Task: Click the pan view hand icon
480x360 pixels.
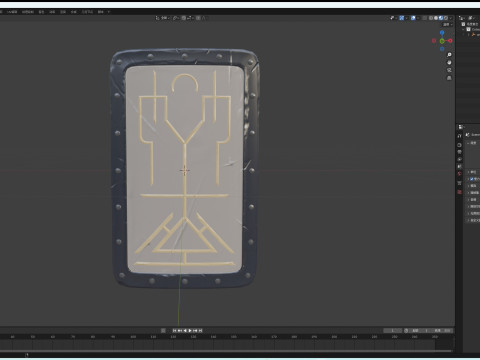Action: [x=449, y=62]
